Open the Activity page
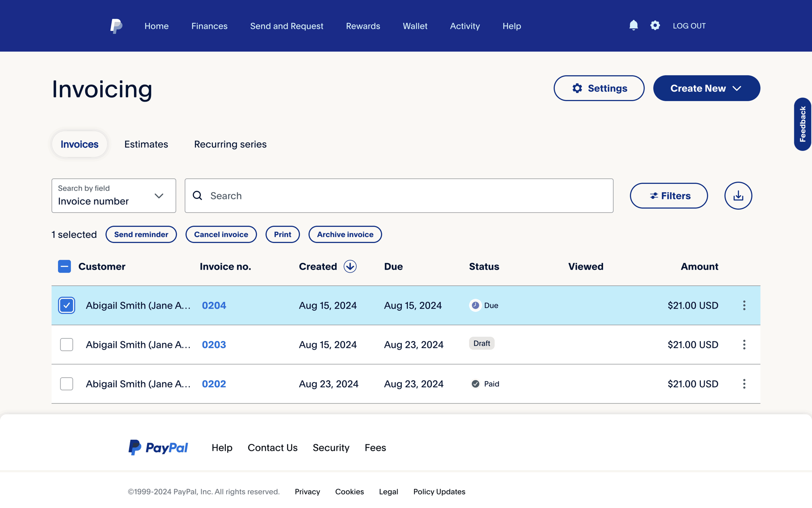Image resolution: width=812 pixels, height=508 pixels. pyautogui.click(x=465, y=26)
